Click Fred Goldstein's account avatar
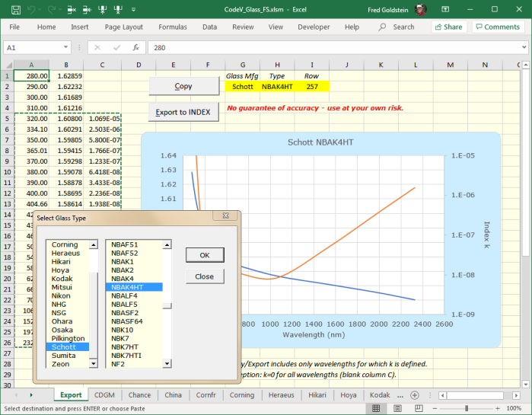532x415 pixels. click(x=420, y=9)
